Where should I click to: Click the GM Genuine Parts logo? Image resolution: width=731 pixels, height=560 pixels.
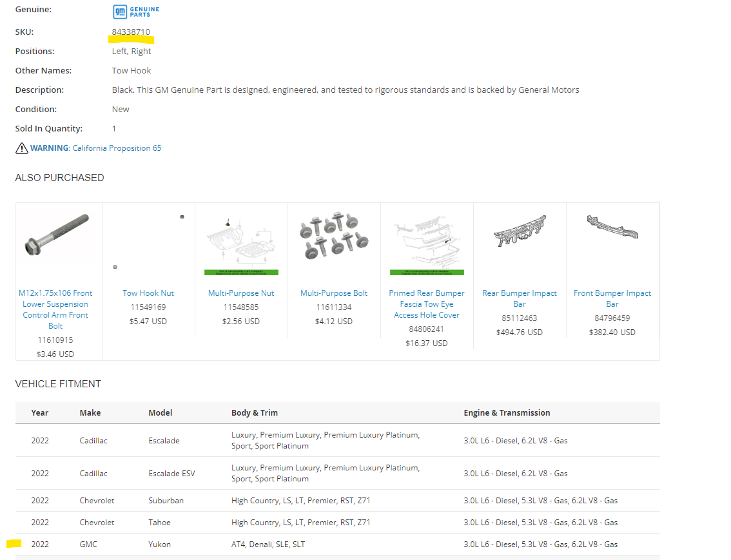pyautogui.click(x=136, y=12)
